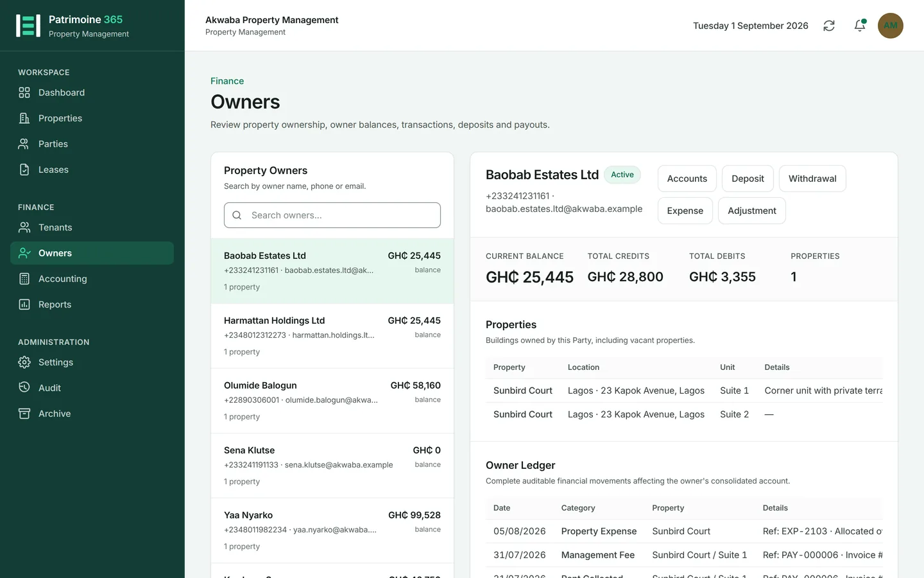The image size is (924, 578).
Task: Click the GH₵ 99,528 balance of Yaa Nyarko
Action: [x=415, y=515]
